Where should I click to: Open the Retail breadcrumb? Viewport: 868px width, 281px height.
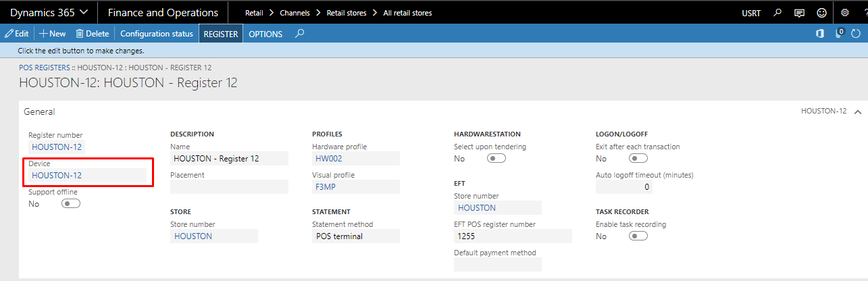pyautogui.click(x=254, y=13)
